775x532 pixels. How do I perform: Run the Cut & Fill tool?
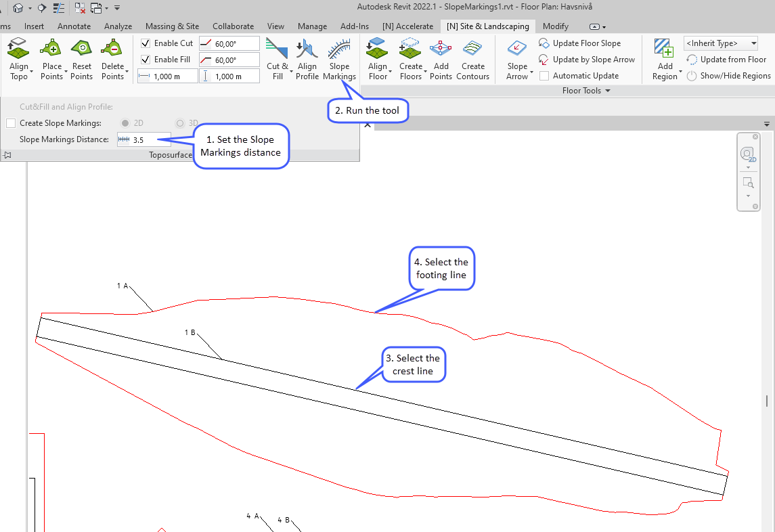click(278, 60)
